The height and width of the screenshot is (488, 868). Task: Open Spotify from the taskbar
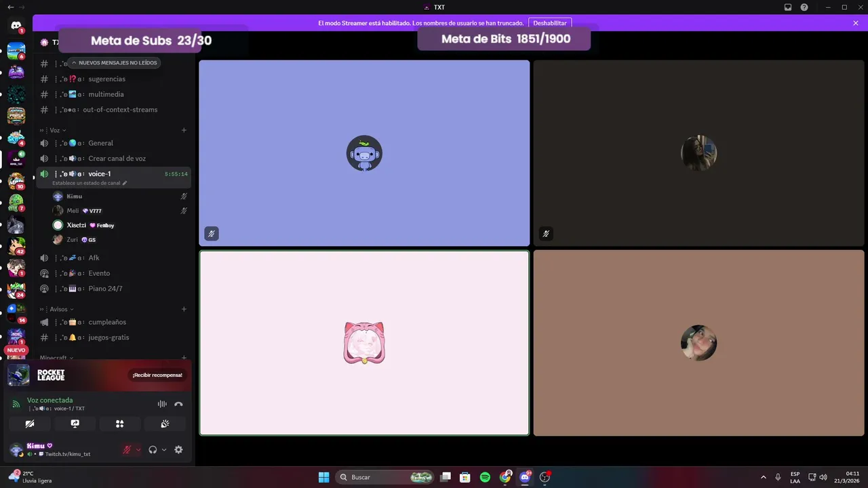485,477
